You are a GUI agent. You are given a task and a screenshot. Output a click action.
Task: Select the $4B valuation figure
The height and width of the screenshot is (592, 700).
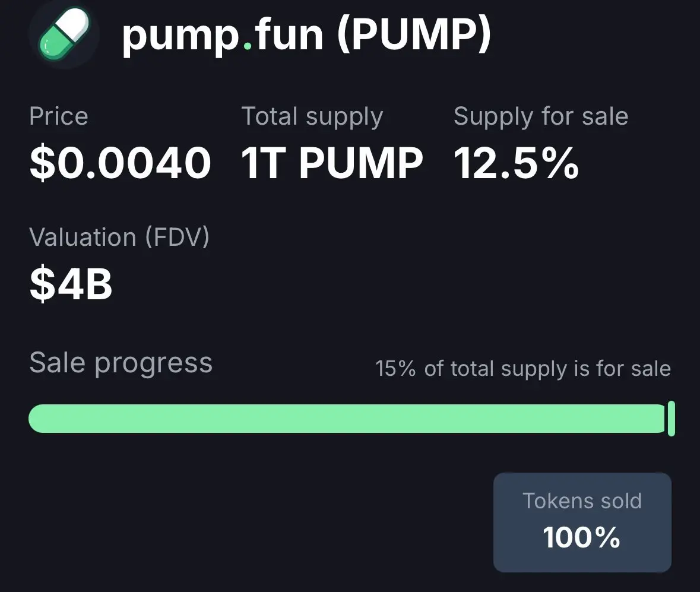71,284
